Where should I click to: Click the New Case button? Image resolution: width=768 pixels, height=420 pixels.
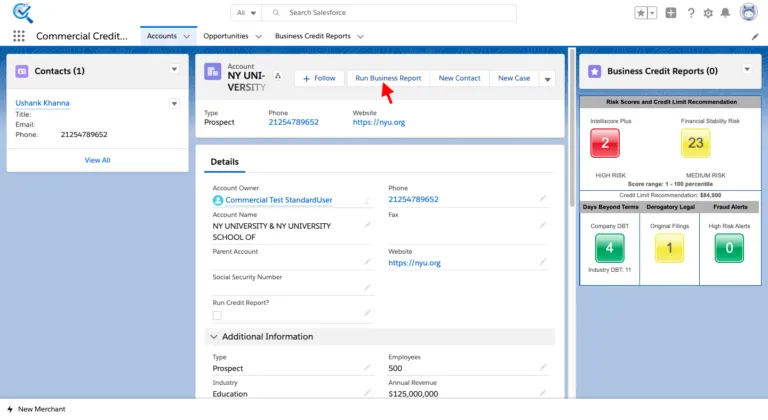(514, 78)
